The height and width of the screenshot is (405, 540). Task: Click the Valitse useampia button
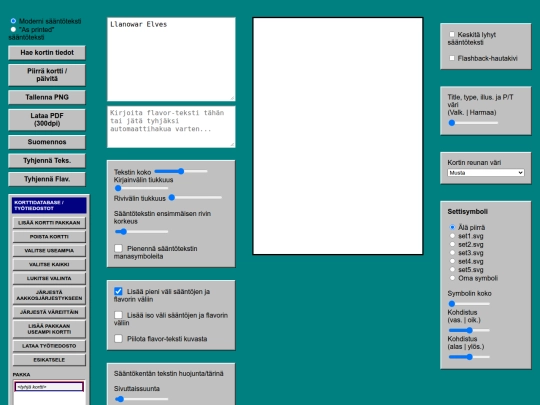[x=49, y=250]
